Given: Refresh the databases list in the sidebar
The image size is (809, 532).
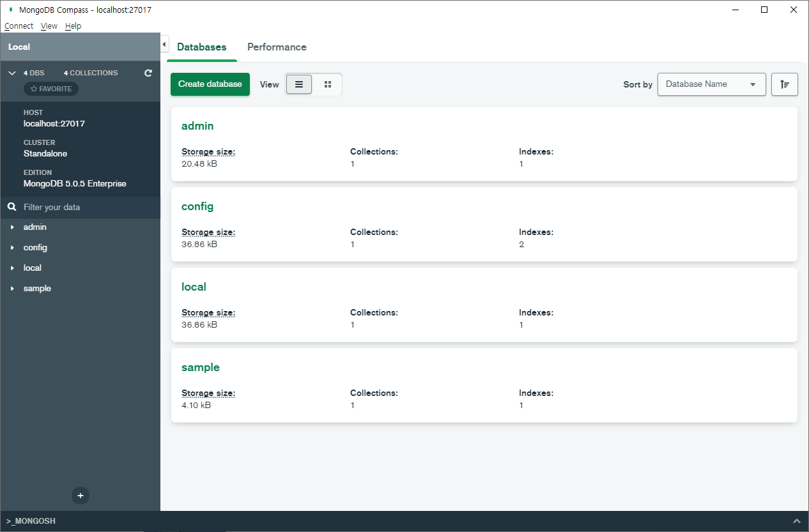Looking at the screenshot, I should [x=148, y=73].
